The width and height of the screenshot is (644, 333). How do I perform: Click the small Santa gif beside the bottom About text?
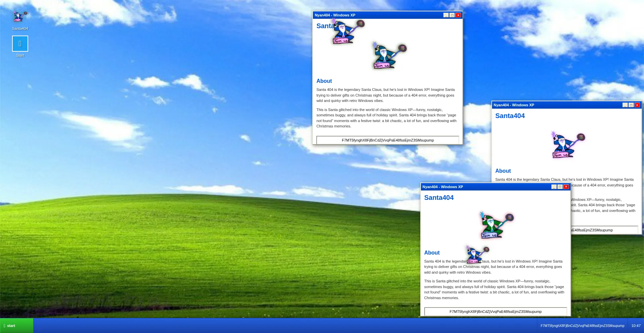coord(476,254)
